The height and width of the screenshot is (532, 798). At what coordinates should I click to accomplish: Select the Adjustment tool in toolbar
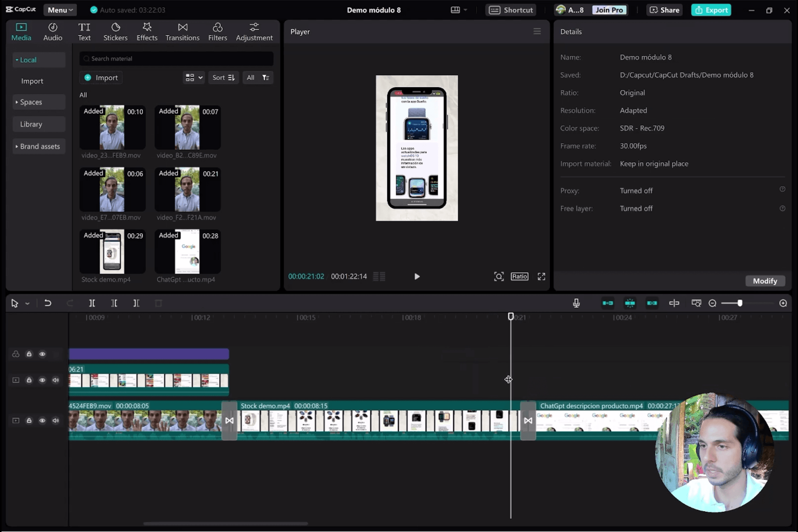pos(254,31)
